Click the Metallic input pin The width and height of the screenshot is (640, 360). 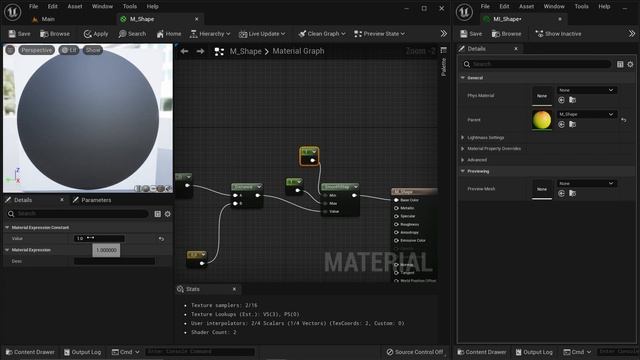click(x=396, y=208)
